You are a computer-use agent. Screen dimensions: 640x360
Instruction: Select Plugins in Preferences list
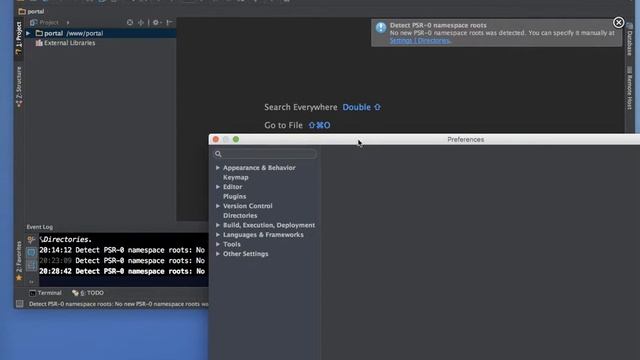tap(234, 196)
